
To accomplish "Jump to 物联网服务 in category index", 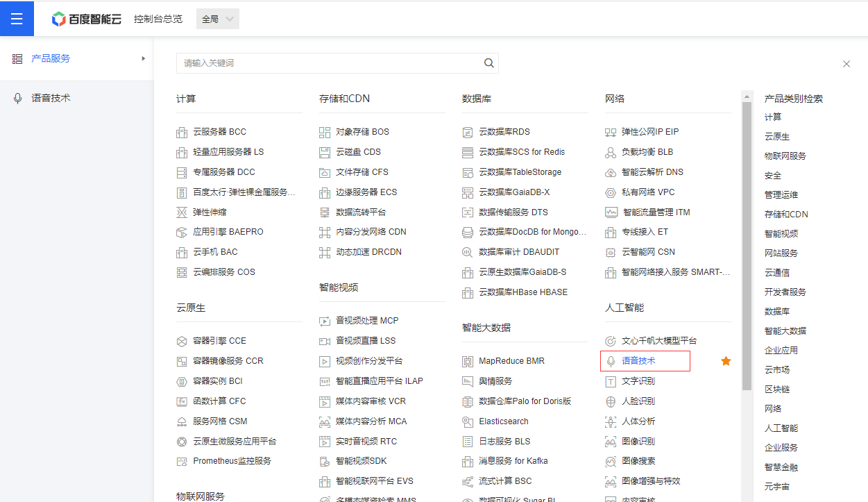I will tap(785, 156).
